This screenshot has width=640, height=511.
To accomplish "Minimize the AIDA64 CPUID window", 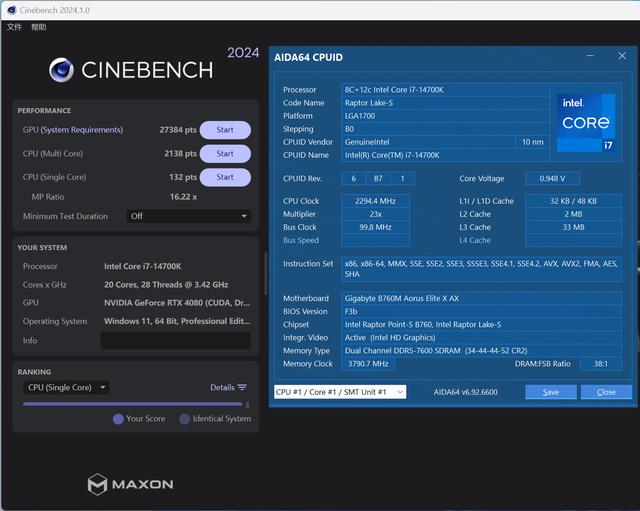I will (x=590, y=56).
